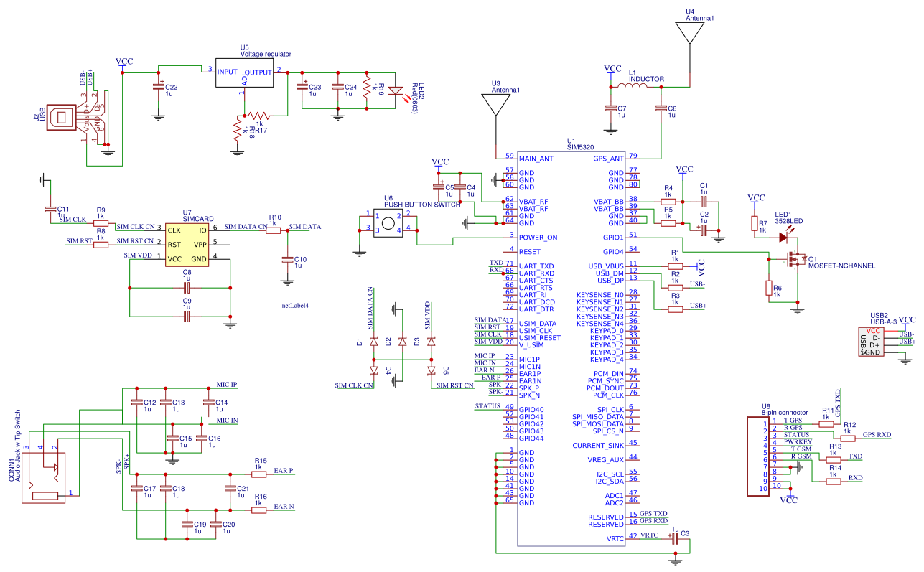
Task: Select diode D1 symbol
Action: pos(373,342)
